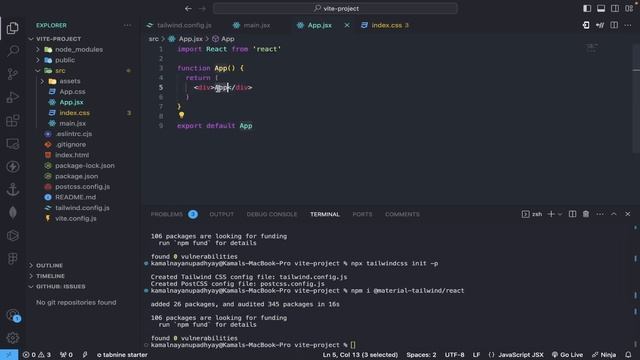The height and width of the screenshot is (360, 640).
Task: Open index.html in the explorer
Action: click(x=72, y=155)
